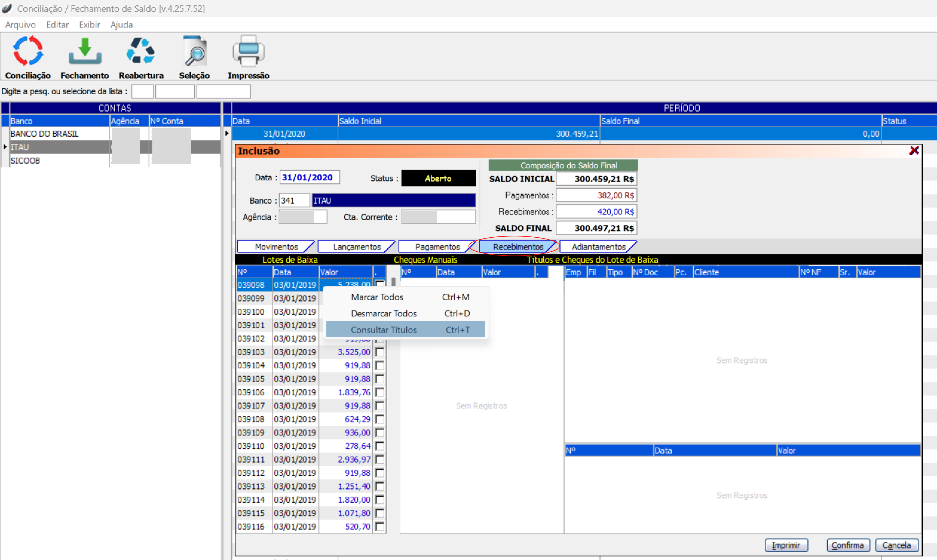Open the Movimentos tab
937x560 pixels.
click(276, 247)
